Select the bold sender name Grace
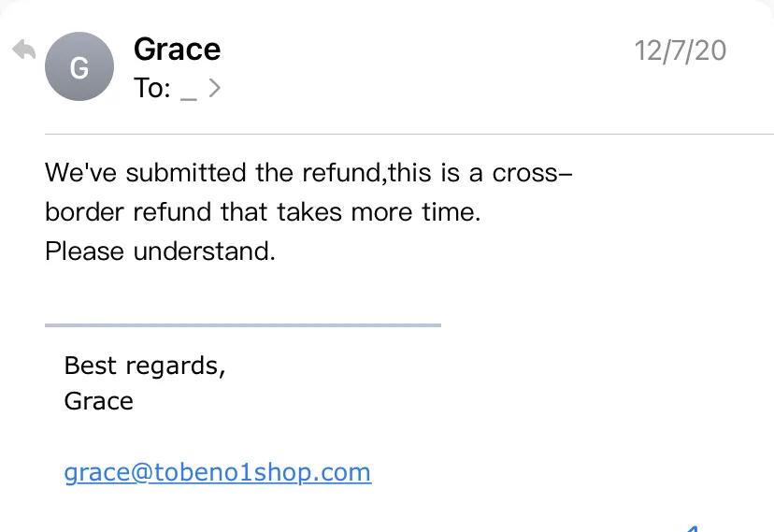This screenshot has width=774, height=532. click(178, 50)
